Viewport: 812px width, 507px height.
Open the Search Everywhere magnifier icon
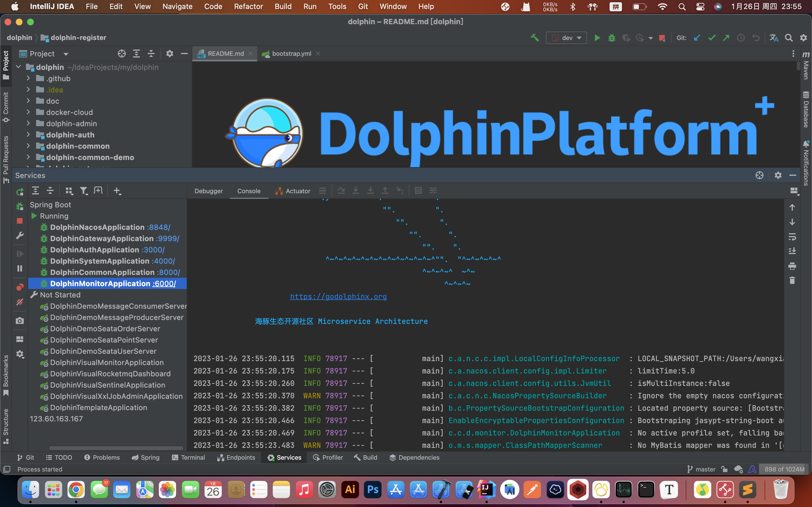(789, 38)
